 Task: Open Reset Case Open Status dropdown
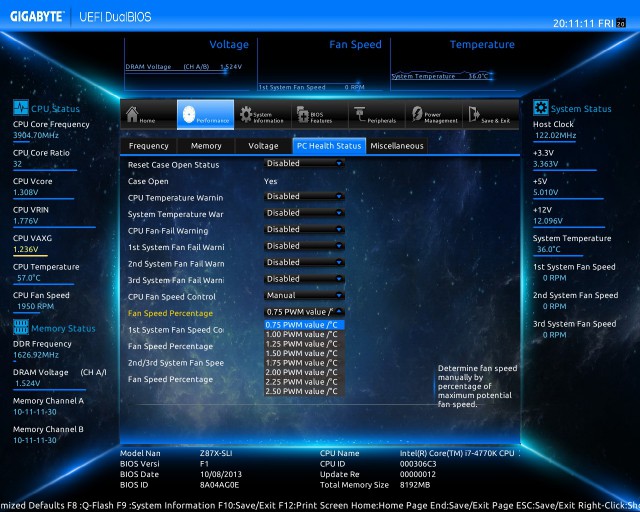pos(304,163)
